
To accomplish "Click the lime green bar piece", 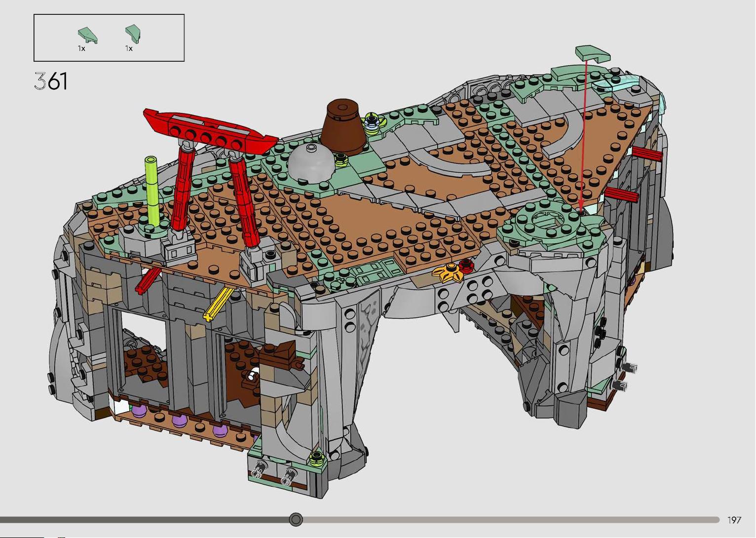I will click(x=152, y=192).
